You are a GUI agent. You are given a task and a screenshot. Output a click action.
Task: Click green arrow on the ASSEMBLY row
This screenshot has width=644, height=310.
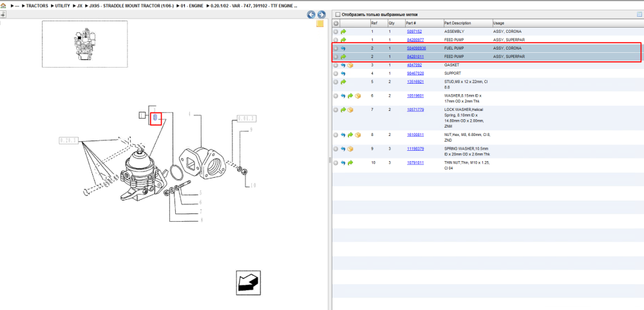343,32
